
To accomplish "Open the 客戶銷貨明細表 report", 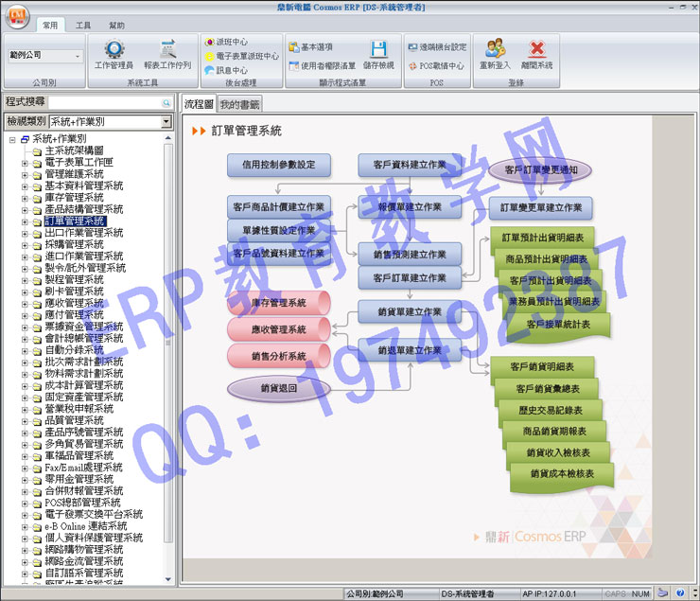I will pyautogui.click(x=542, y=367).
